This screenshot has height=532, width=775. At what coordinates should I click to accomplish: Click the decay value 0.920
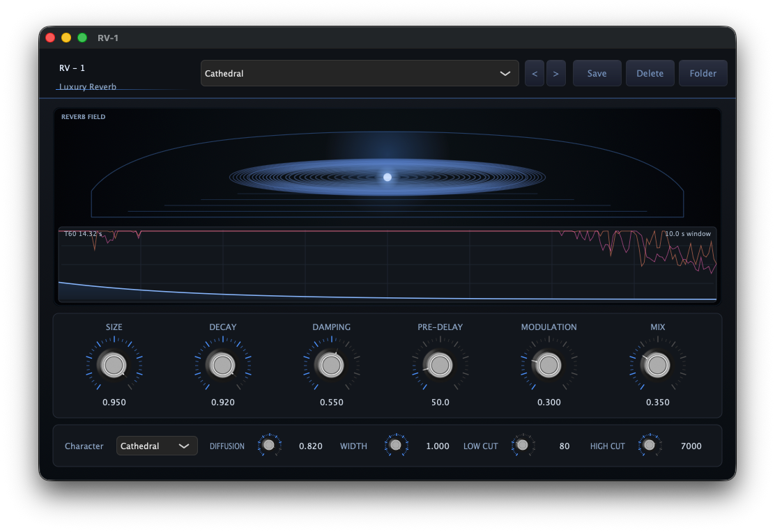(x=223, y=402)
